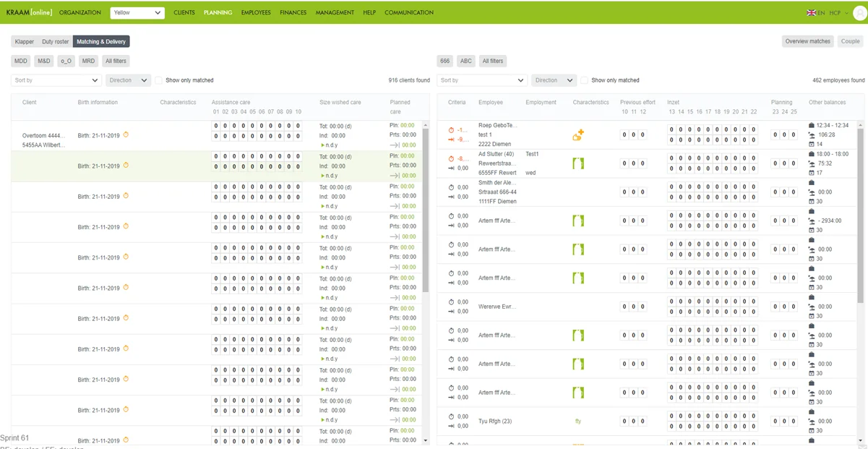Click calendar icon next to balance 17
This screenshot has width=868, height=449.
pos(811,173)
